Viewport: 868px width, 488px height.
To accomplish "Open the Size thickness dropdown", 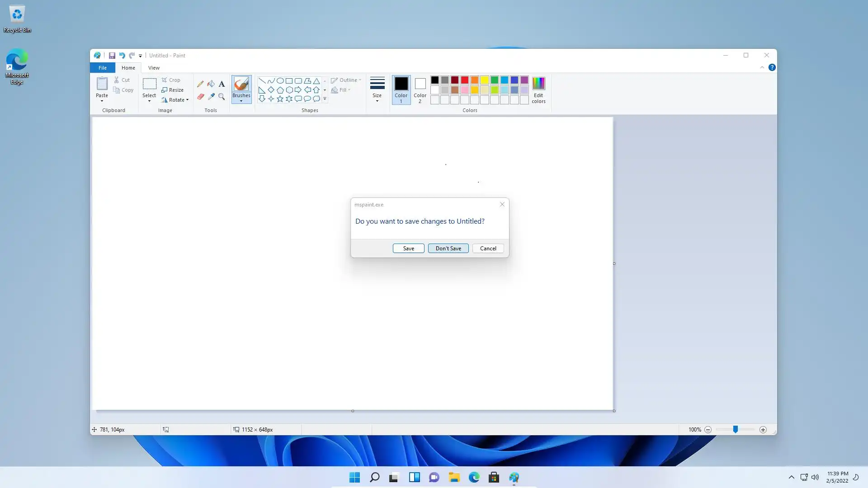I will point(377,89).
